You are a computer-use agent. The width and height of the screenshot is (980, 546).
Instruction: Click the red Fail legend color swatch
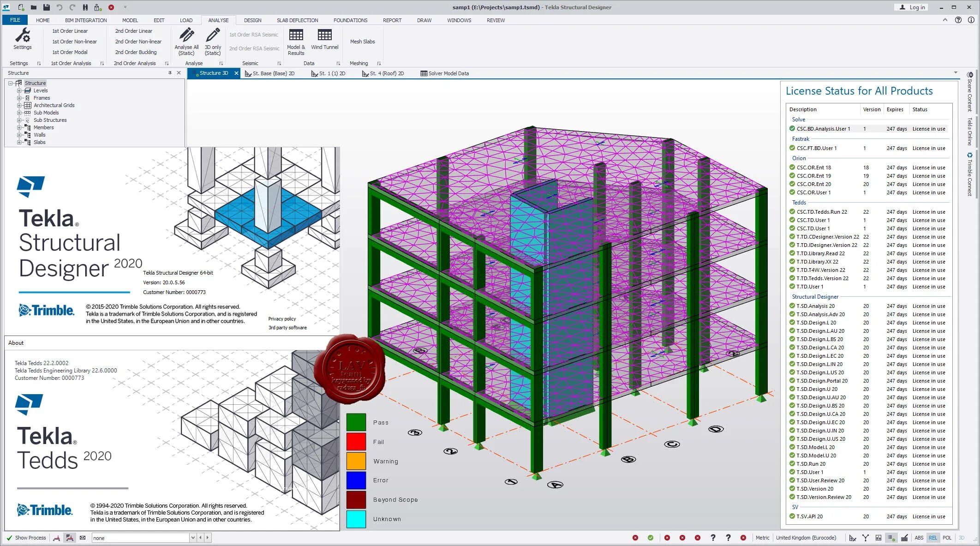point(356,442)
